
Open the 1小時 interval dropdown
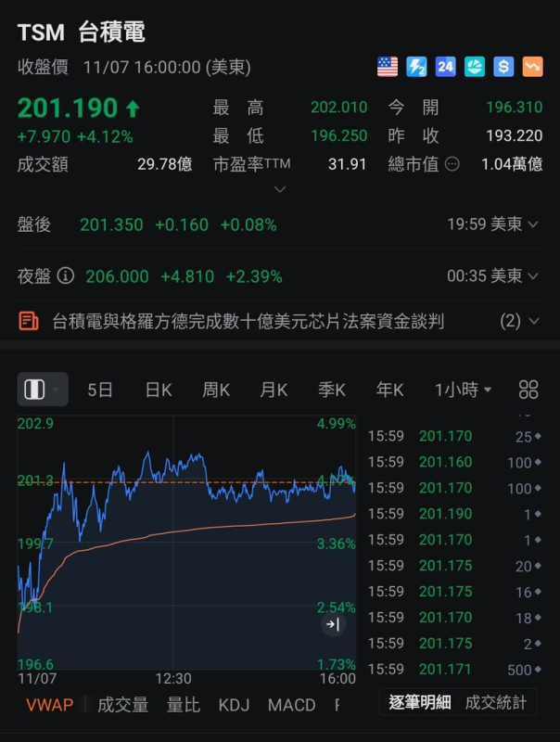(x=463, y=390)
